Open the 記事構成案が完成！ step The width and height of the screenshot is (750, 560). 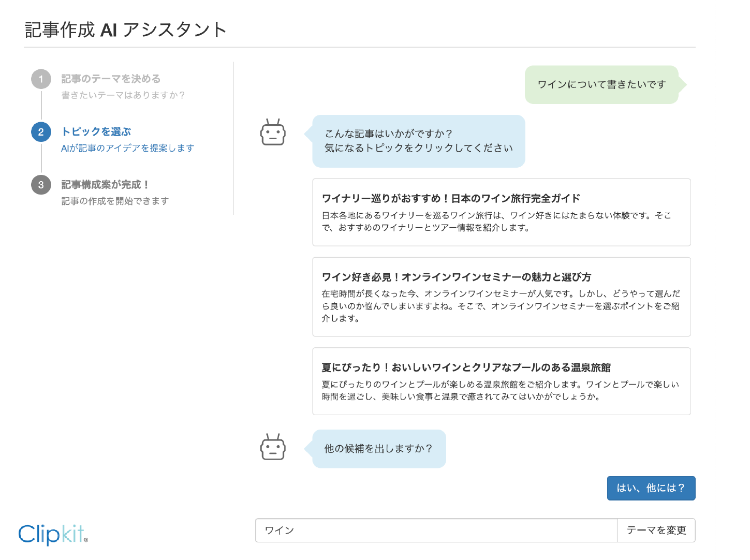[106, 185]
